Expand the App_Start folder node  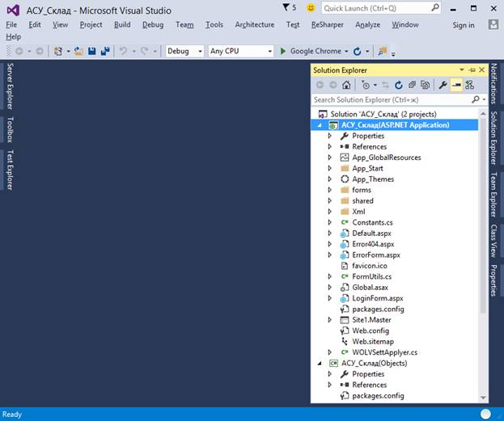click(329, 168)
